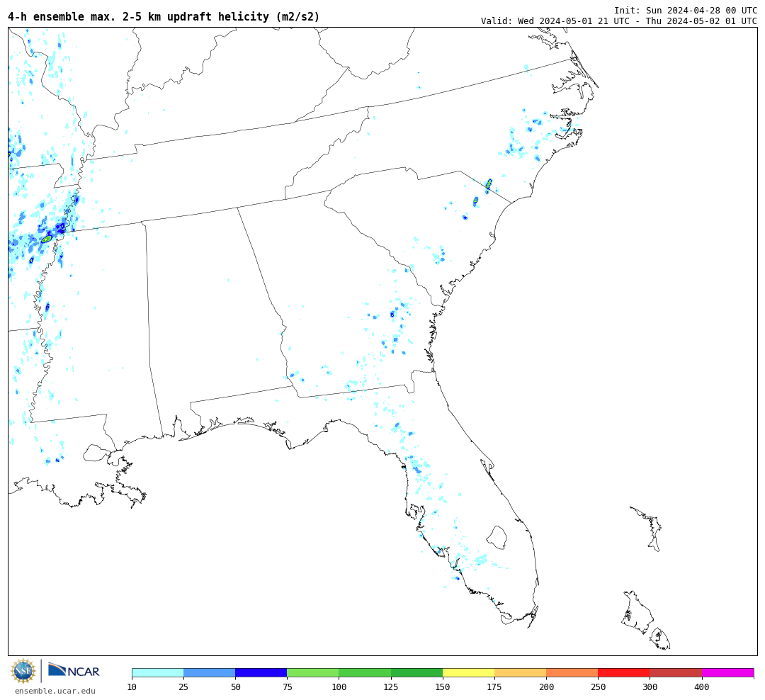This screenshot has width=765, height=700.
Task: Click the plot title about updraft helicity
Action: [x=164, y=16]
